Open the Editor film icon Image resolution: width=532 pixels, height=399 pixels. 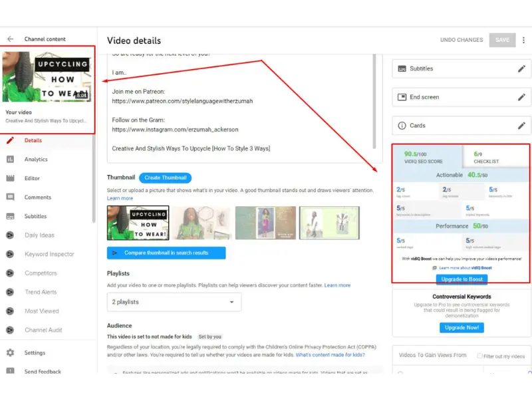(x=11, y=178)
